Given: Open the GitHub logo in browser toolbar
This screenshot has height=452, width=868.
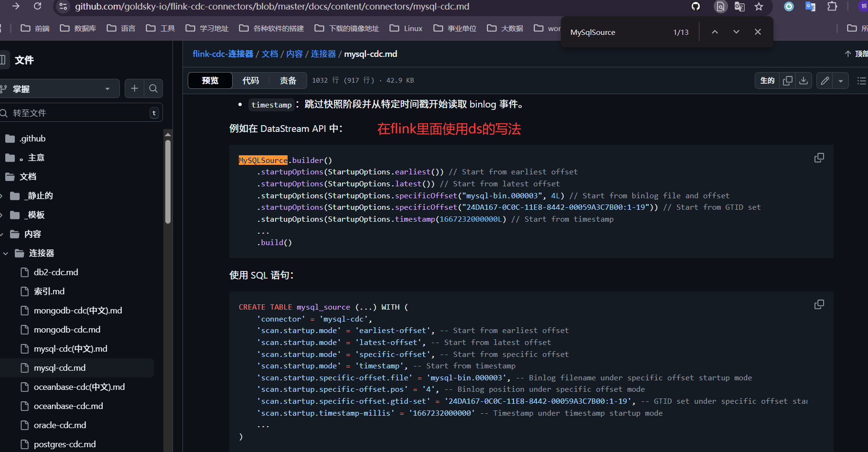Looking at the screenshot, I should point(696,7).
